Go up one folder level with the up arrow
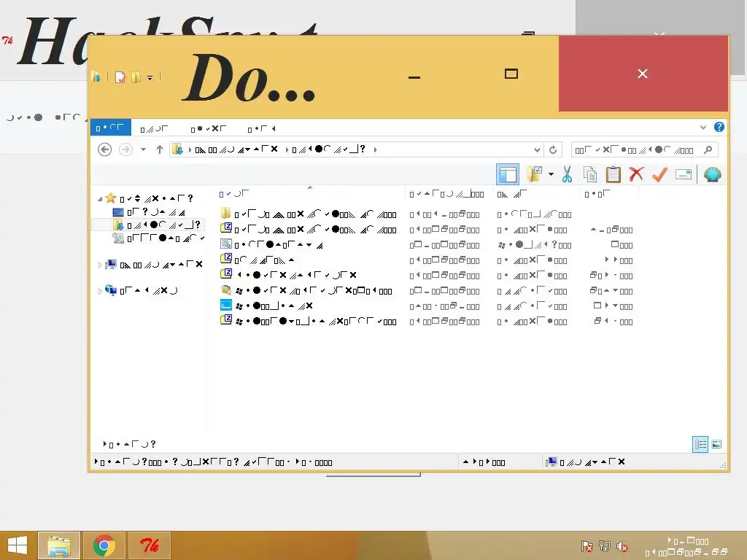 tap(160, 149)
